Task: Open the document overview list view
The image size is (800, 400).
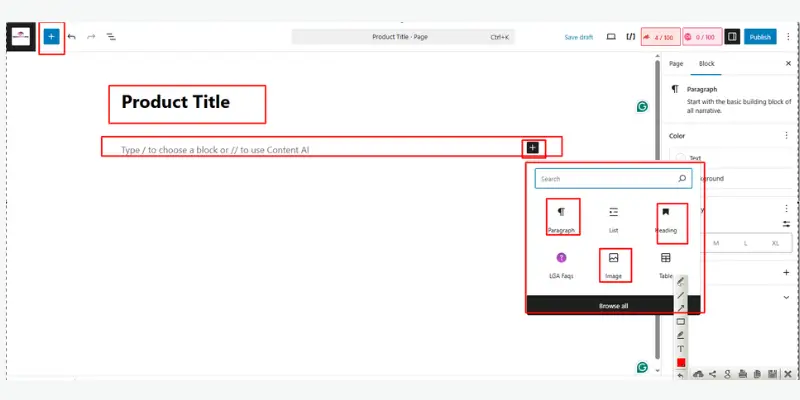Action: pos(111,37)
